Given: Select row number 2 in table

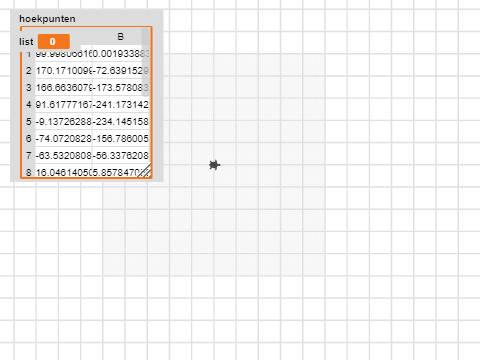Looking at the screenshot, I should pos(29,71).
